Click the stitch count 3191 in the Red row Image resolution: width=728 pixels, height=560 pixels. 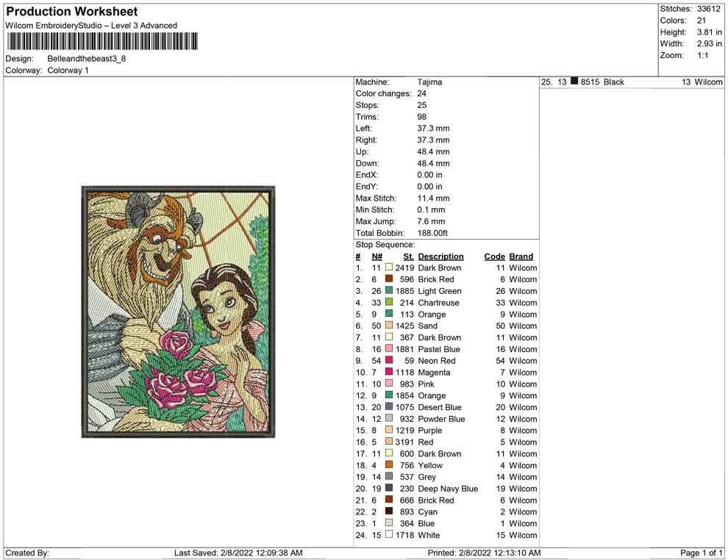point(404,442)
